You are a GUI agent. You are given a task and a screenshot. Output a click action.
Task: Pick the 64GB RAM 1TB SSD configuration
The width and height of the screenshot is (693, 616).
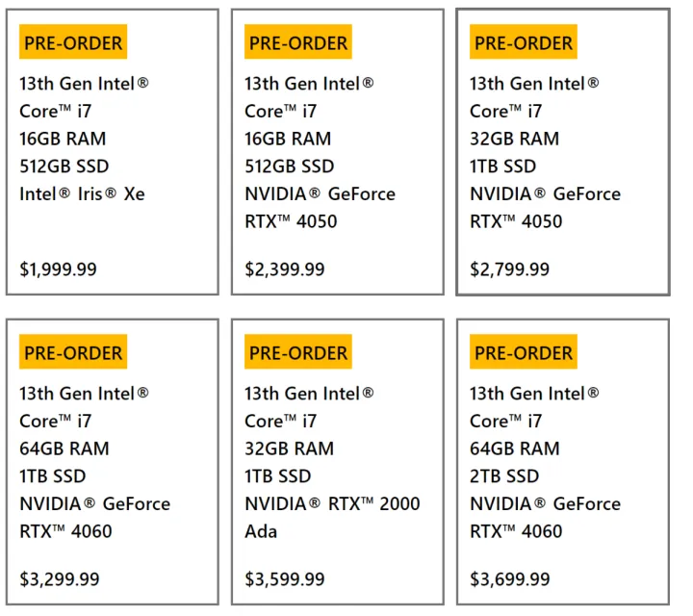pos(112,462)
